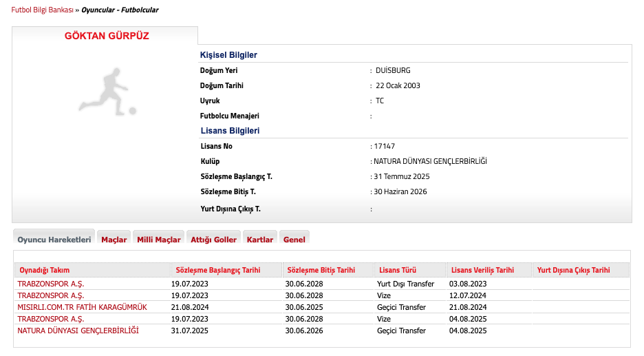Click the 03.08.2023 license issue date
Viewport: 644px width, 356px height.
468,284
